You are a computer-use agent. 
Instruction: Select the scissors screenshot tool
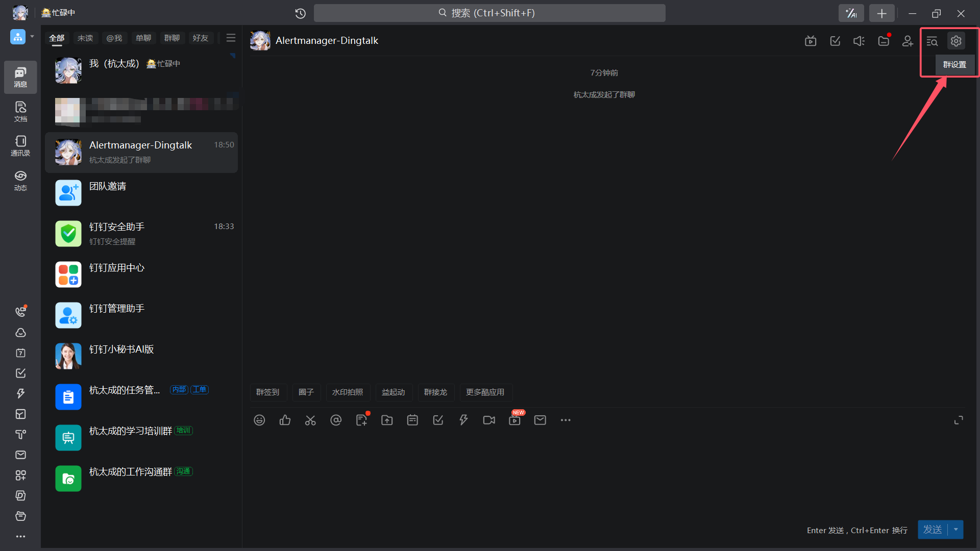pyautogui.click(x=310, y=420)
